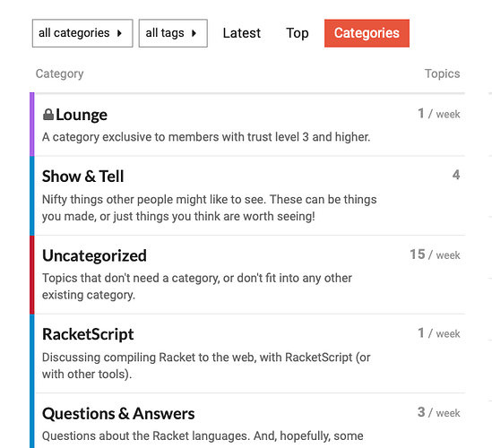Click the 3 / week topic count
492x448 pixels.
[x=438, y=412]
